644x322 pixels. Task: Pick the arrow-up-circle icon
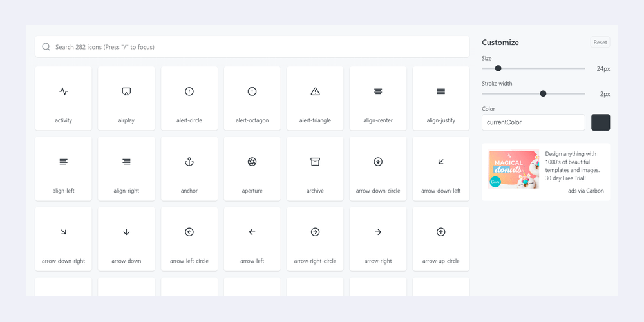click(440, 238)
